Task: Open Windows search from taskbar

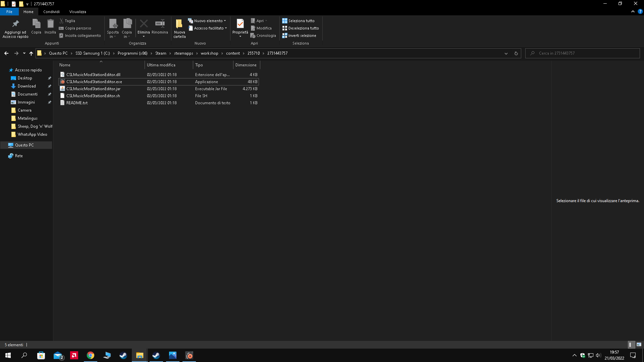Action: [24, 355]
